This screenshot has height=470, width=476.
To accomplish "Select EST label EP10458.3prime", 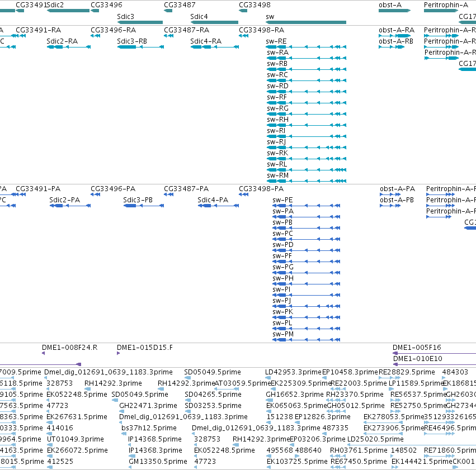I will tap(350, 372).
